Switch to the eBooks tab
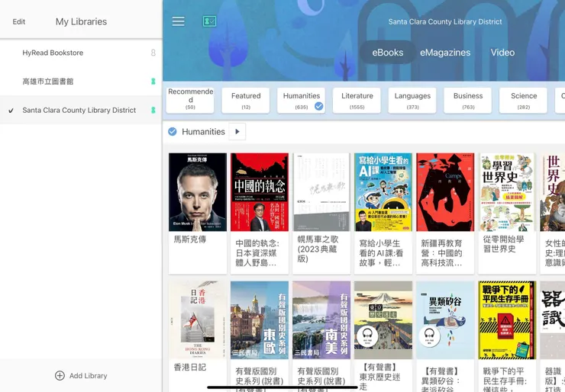Screen dimensions: 565x392 tap(388, 53)
